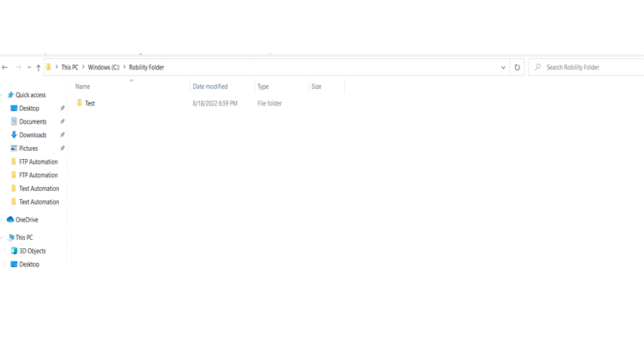Image resolution: width=644 pixels, height=362 pixels.
Task: Sort by Date modified column
Action: point(210,87)
